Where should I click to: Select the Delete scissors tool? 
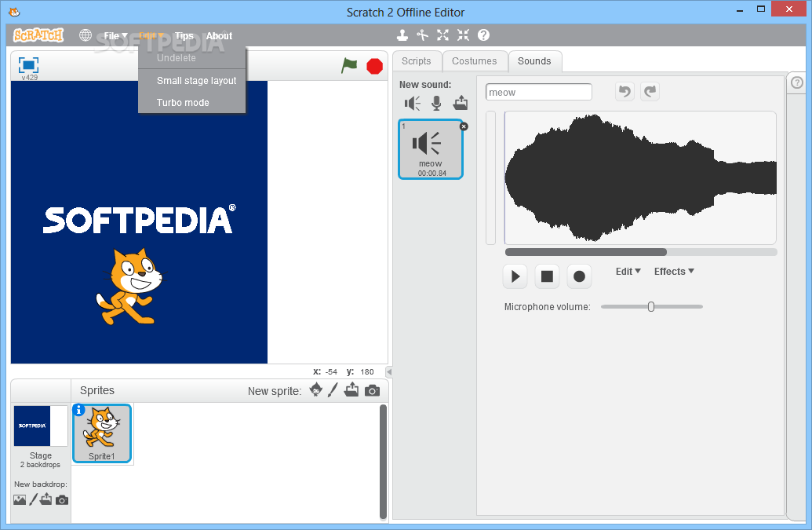click(423, 35)
